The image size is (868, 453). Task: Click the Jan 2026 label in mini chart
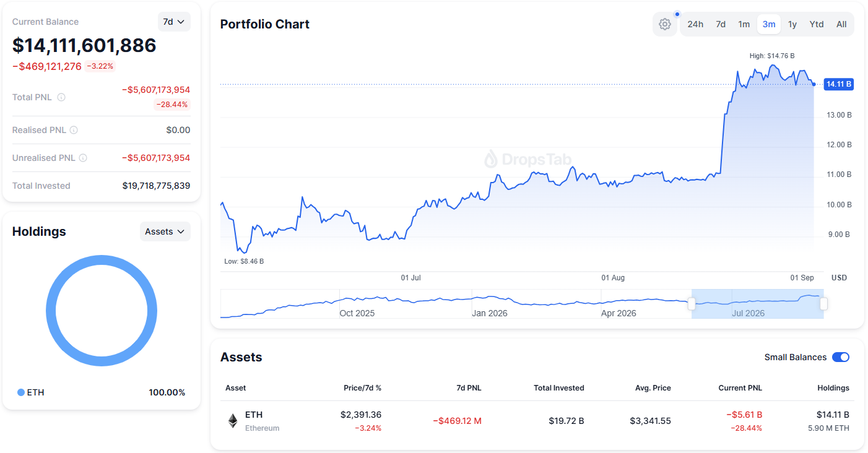click(490, 313)
